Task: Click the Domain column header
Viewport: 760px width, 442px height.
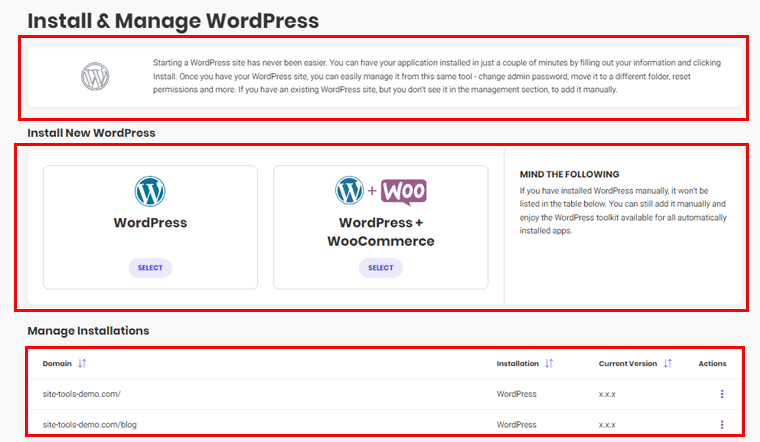Action: pos(57,363)
